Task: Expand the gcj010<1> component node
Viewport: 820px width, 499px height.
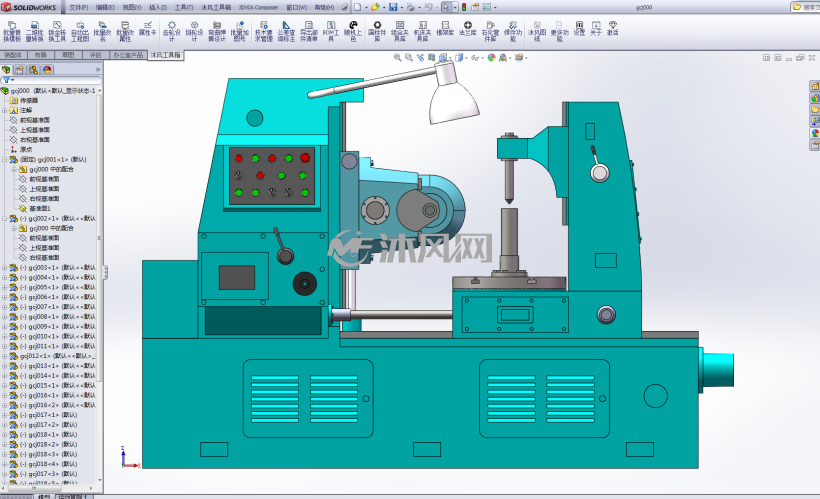Action: (x=5, y=336)
